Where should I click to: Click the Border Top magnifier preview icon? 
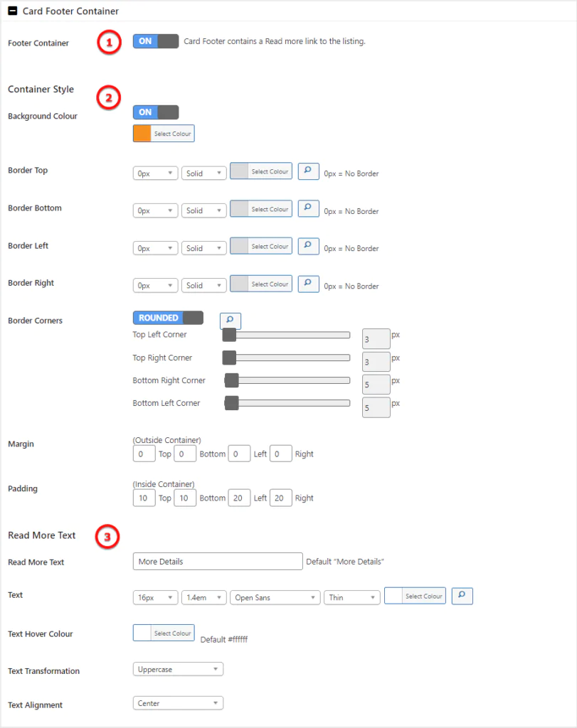308,171
